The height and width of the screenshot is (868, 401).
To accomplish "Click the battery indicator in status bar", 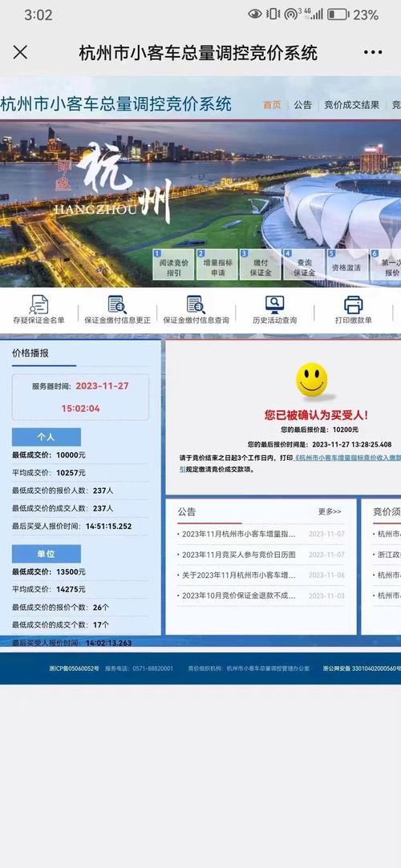I will pyautogui.click(x=338, y=14).
